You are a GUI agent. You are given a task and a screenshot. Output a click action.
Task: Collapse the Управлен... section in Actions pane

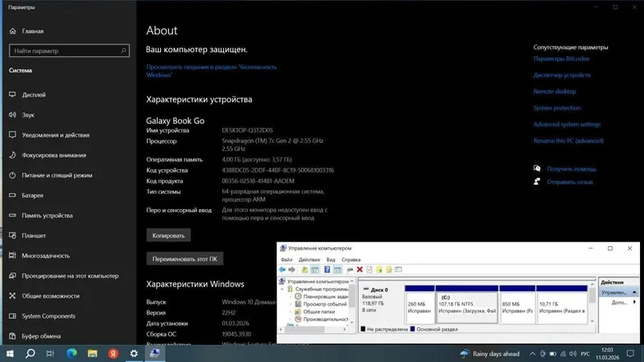[634, 292]
